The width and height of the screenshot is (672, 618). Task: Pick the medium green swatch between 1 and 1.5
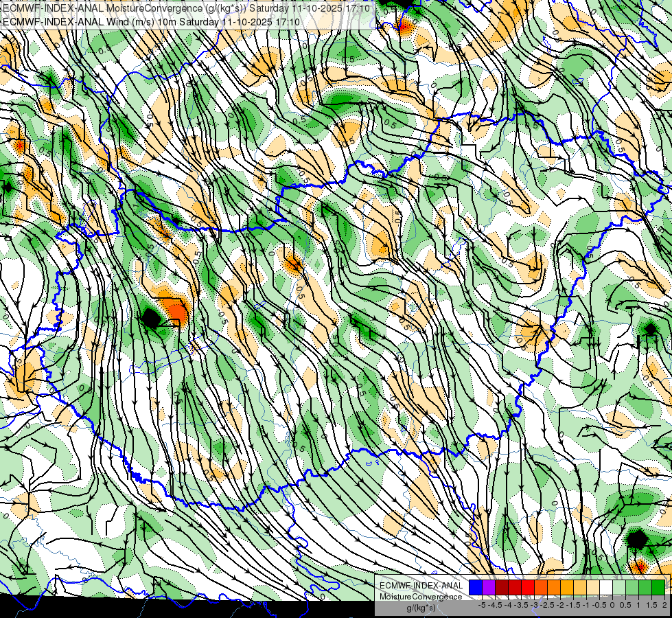click(645, 587)
